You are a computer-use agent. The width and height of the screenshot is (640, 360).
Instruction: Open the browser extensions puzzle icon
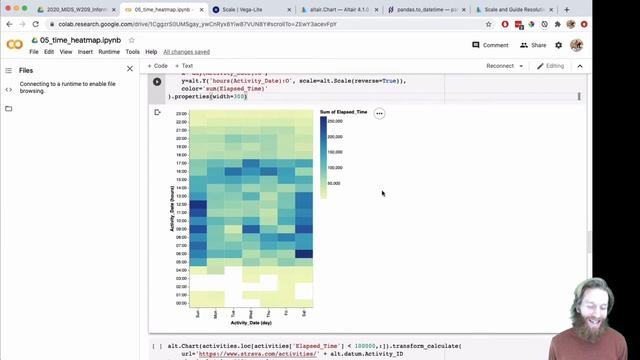(x=558, y=24)
